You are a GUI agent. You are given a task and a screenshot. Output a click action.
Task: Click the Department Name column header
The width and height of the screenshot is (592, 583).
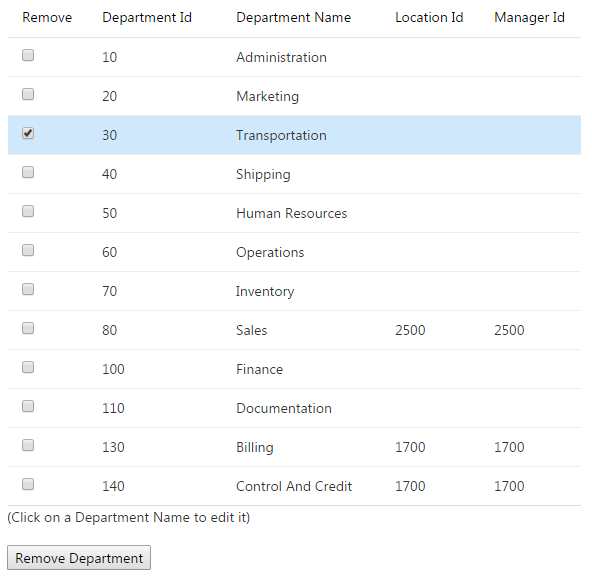pos(293,17)
